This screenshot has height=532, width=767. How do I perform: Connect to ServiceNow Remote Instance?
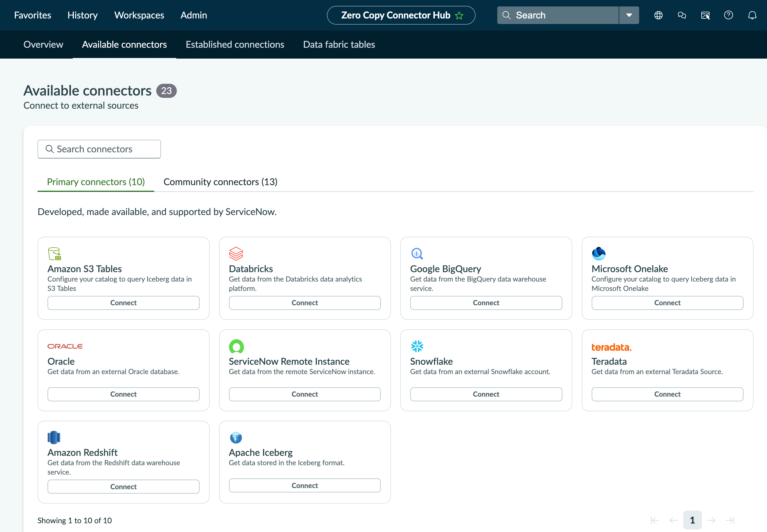[x=305, y=394]
